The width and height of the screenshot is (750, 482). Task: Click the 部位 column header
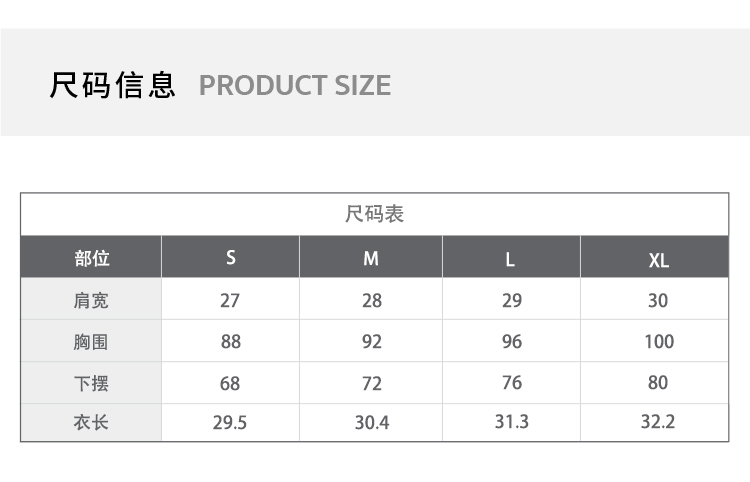pos(91,258)
